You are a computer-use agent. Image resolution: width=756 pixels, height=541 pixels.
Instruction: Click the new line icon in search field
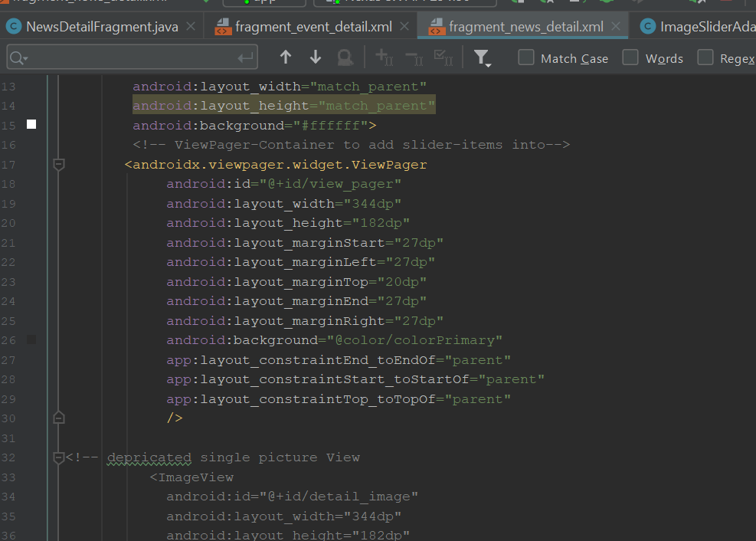click(x=246, y=58)
